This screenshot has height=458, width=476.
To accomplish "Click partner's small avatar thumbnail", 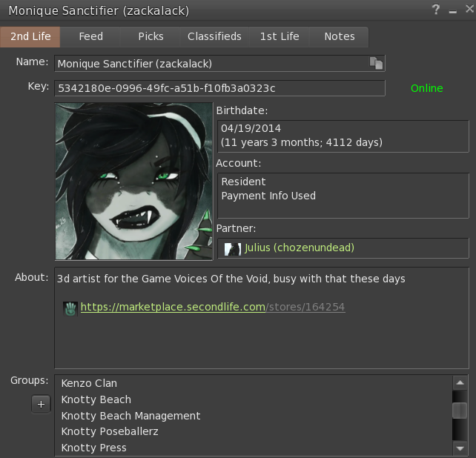I will coord(233,249).
